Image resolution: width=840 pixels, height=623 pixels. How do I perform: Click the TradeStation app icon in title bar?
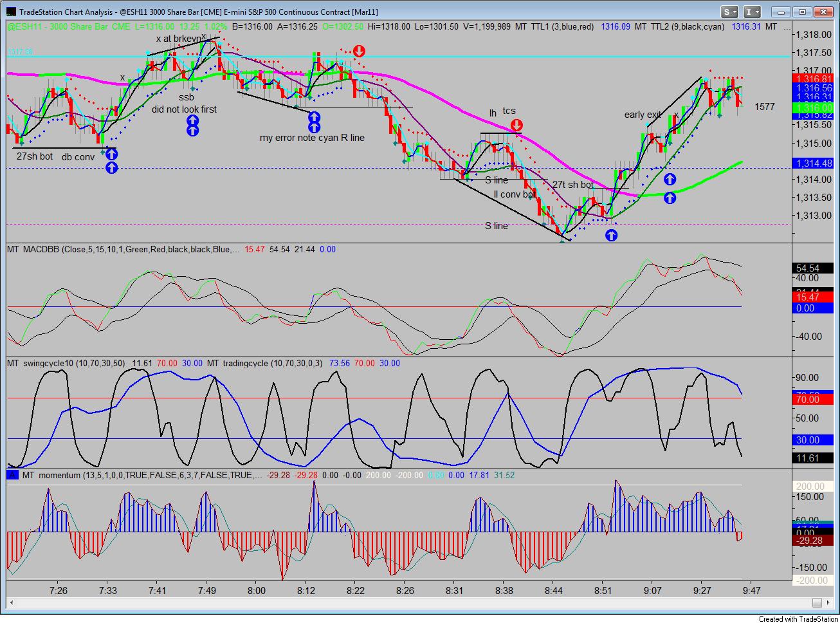click(x=11, y=12)
